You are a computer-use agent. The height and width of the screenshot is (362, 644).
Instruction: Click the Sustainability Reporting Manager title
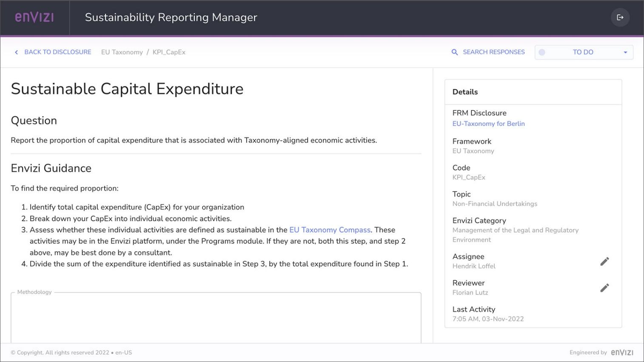[x=171, y=17]
